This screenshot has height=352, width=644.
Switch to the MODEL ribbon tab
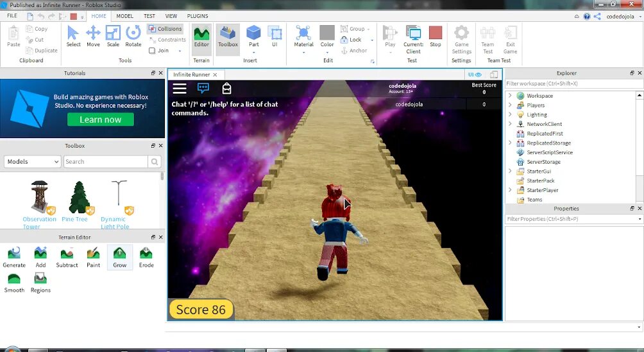click(x=124, y=15)
